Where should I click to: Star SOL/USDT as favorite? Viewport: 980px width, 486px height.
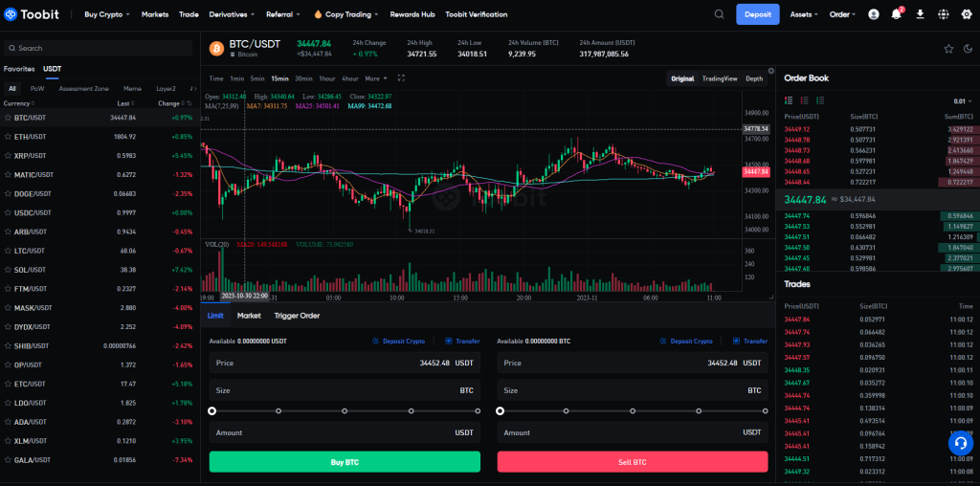(8, 270)
